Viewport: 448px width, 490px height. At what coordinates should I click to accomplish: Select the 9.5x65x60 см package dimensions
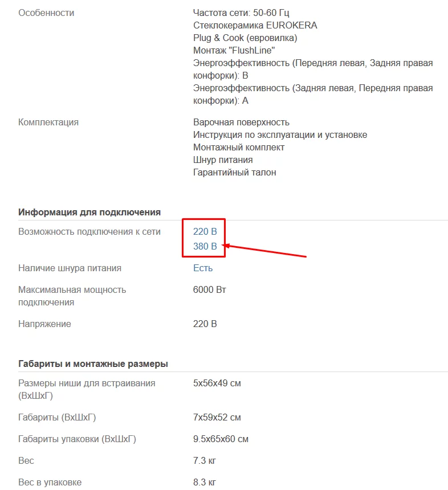(221, 439)
